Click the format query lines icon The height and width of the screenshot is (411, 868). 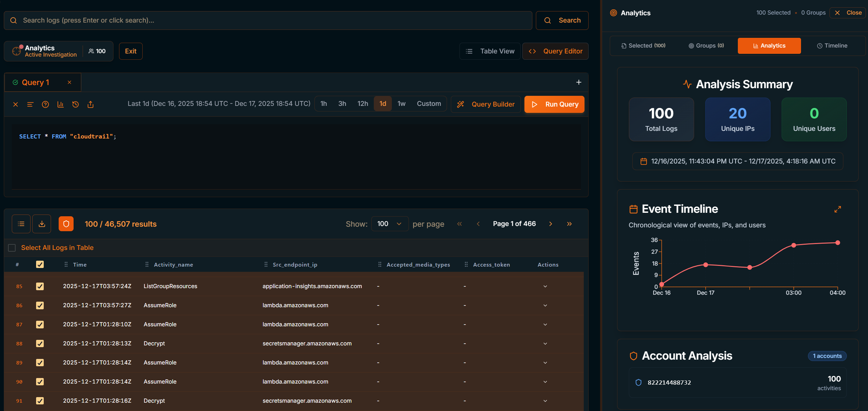[x=30, y=104]
